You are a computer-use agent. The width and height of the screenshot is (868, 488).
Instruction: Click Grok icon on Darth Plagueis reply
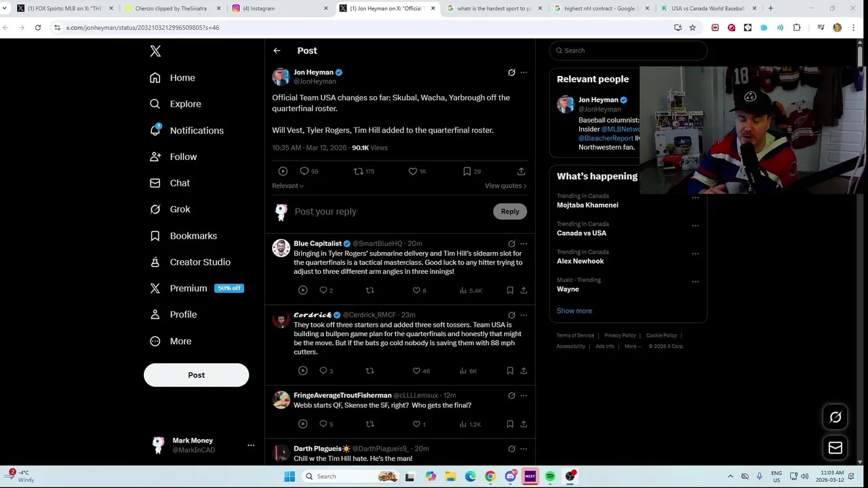click(511, 449)
